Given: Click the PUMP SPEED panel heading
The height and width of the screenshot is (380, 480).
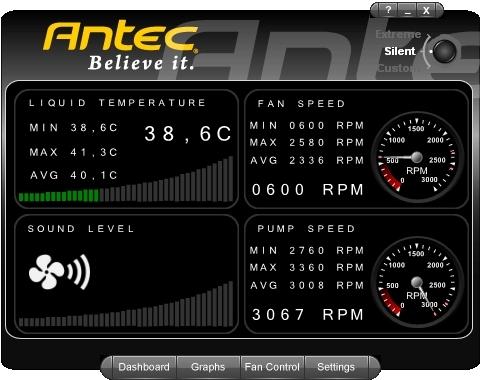Looking at the screenshot, I should pyautogui.click(x=306, y=229).
